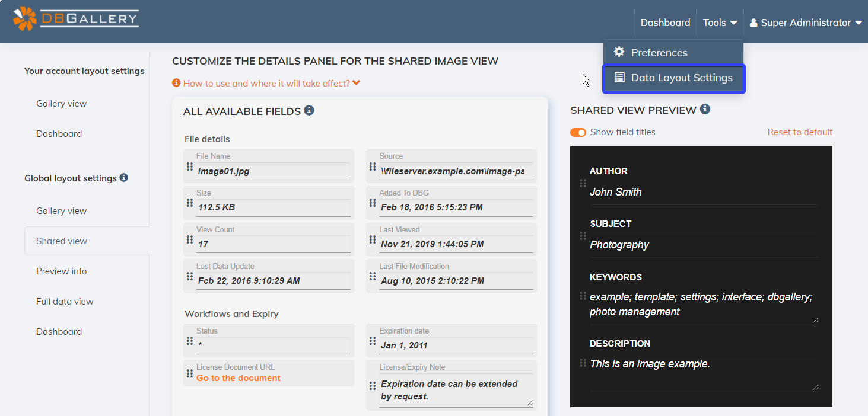
Task: Click the File details section heading
Action: pos(207,139)
